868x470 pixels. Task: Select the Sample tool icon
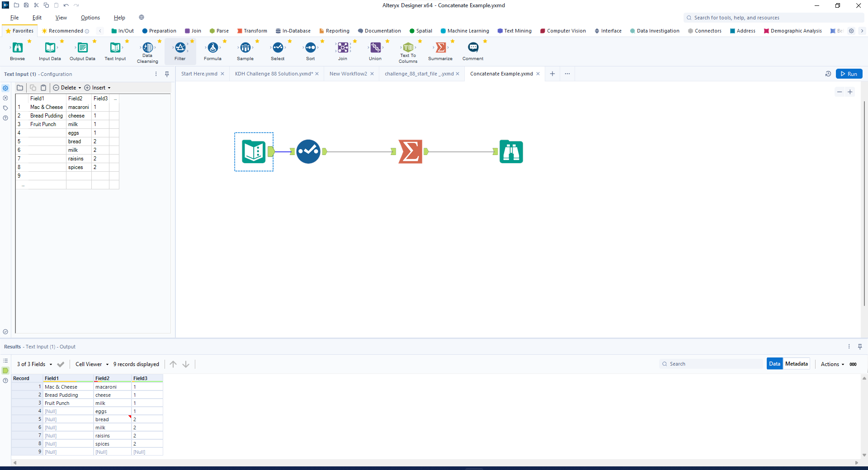(x=245, y=47)
